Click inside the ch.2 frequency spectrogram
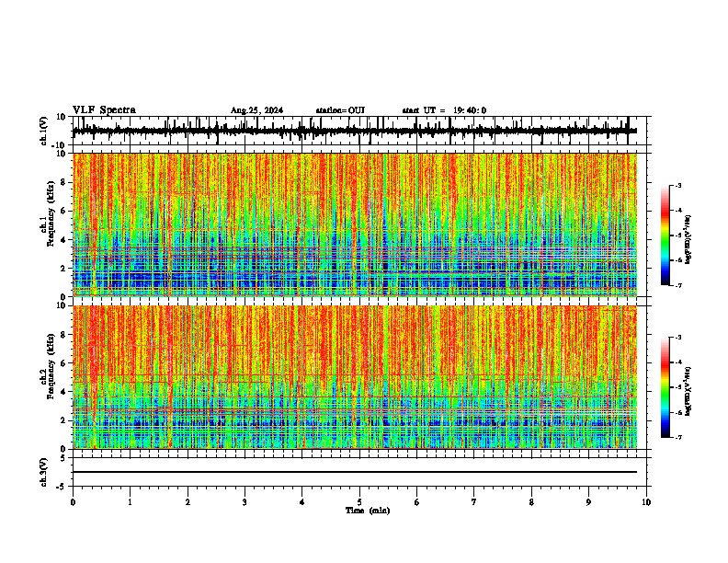 point(355,377)
